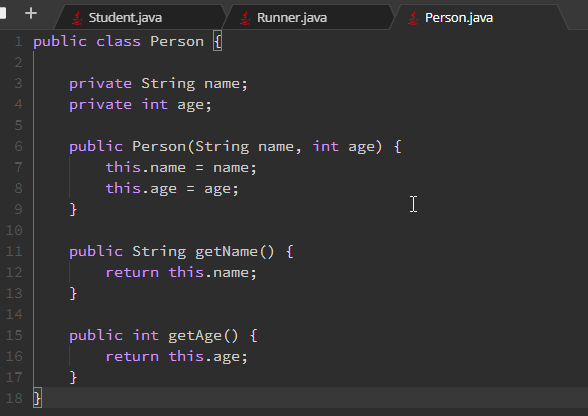Place cursor on the opening brace after Person
The width and height of the screenshot is (588, 416).
(218, 41)
